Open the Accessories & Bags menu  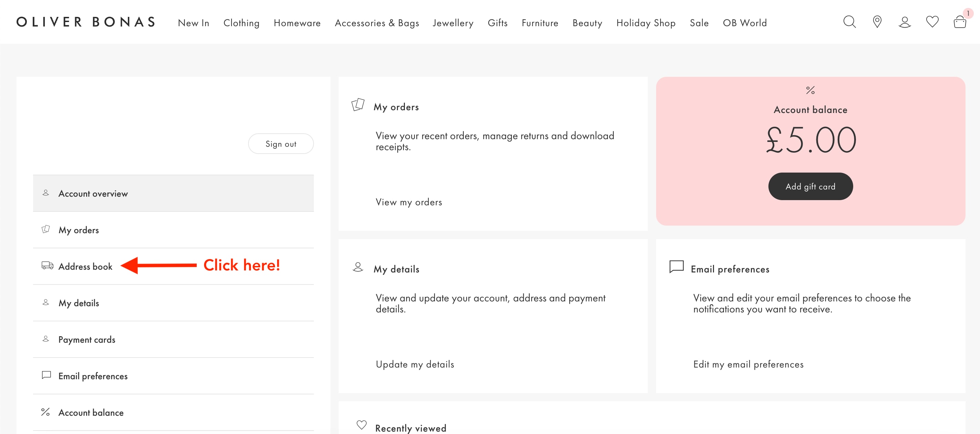377,23
